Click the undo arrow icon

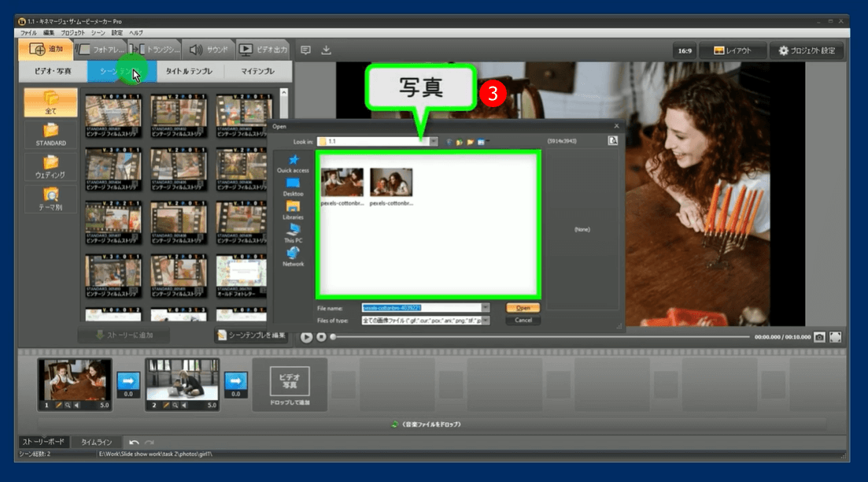135,443
